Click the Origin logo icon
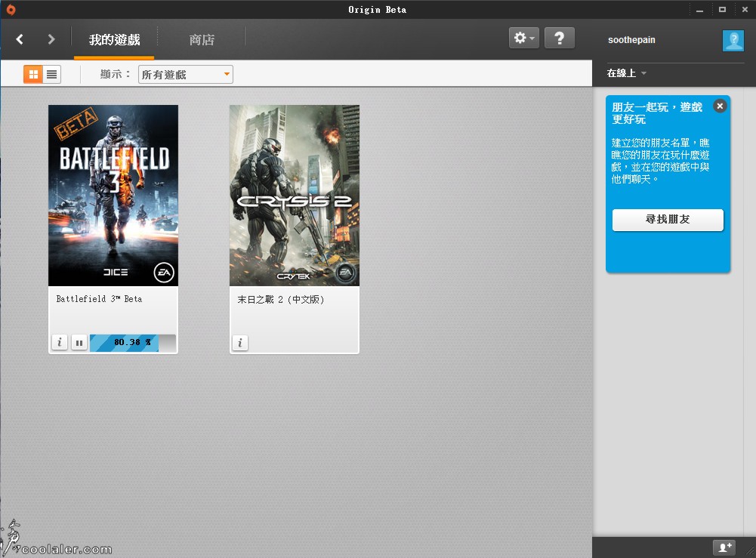 click(11, 10)
